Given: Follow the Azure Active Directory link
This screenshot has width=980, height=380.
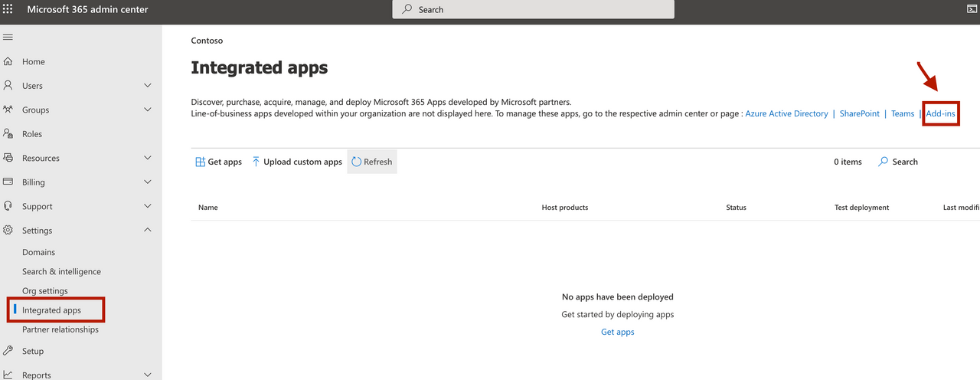Looking at the screenshot, I should click(x=786, y=113).
